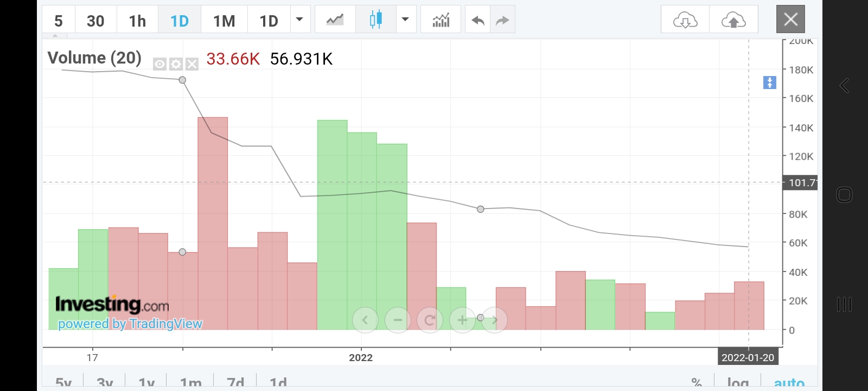This screenshot has height=391, width=868.
Task: Expand the chart style dropdown arrow
Action: pyautogui.click(x=405, y=20)
